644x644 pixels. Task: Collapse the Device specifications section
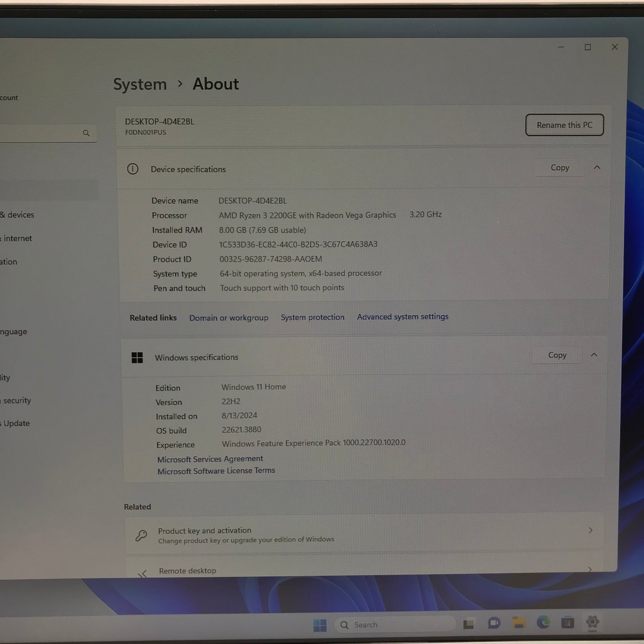pos(597,168)
